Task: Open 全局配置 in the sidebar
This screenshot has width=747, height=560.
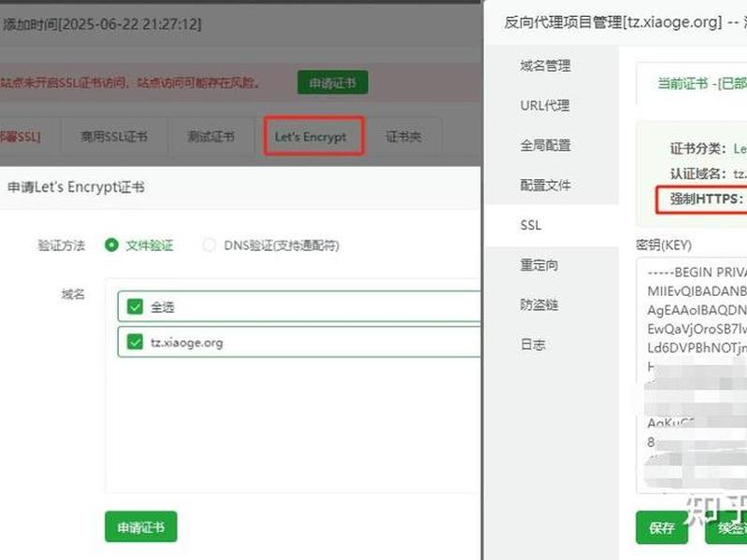Action: click(x=545, y=146)
